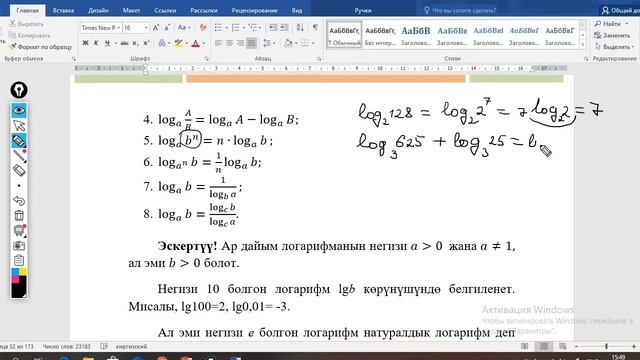Open shading paint bucket control
640x360 pixels.
pyautogui.click(x=288, y=43)
